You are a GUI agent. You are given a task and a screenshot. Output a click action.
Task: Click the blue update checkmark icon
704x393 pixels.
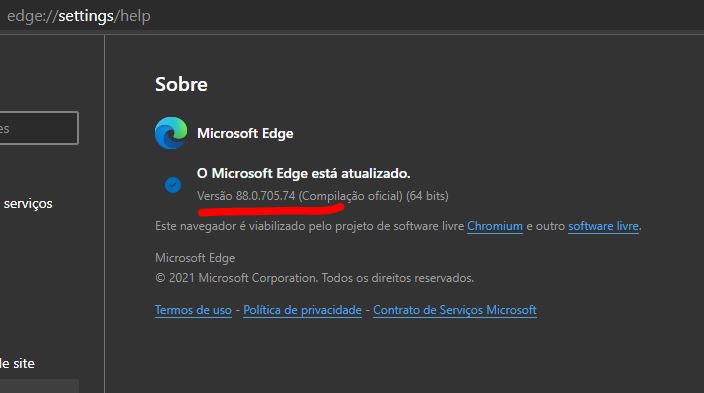click(173, 185)
